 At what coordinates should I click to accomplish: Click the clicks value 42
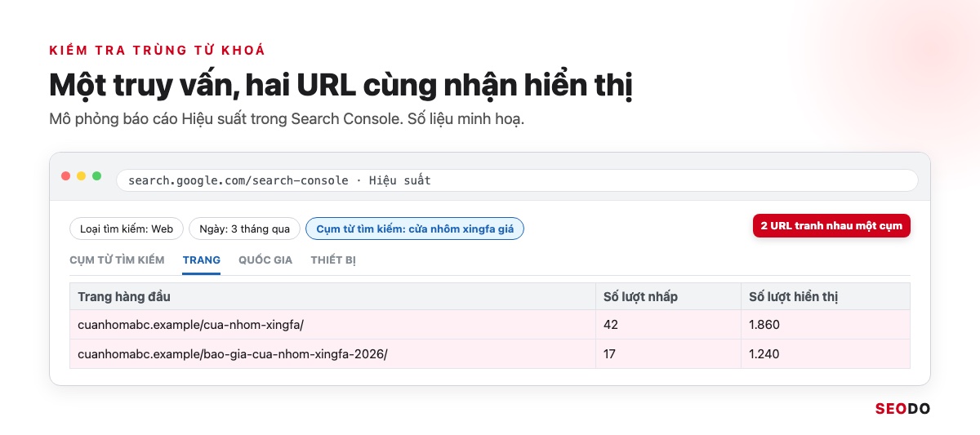[x=611, y=325]
